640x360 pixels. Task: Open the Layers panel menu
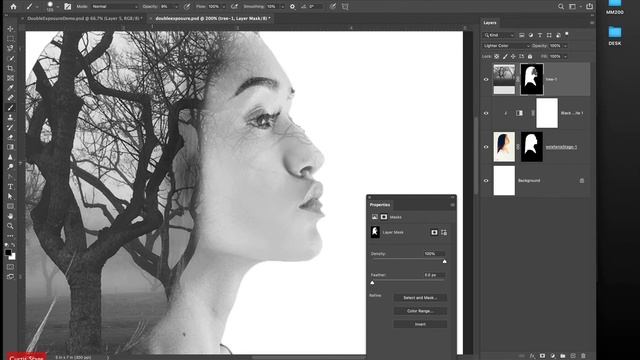591,23
